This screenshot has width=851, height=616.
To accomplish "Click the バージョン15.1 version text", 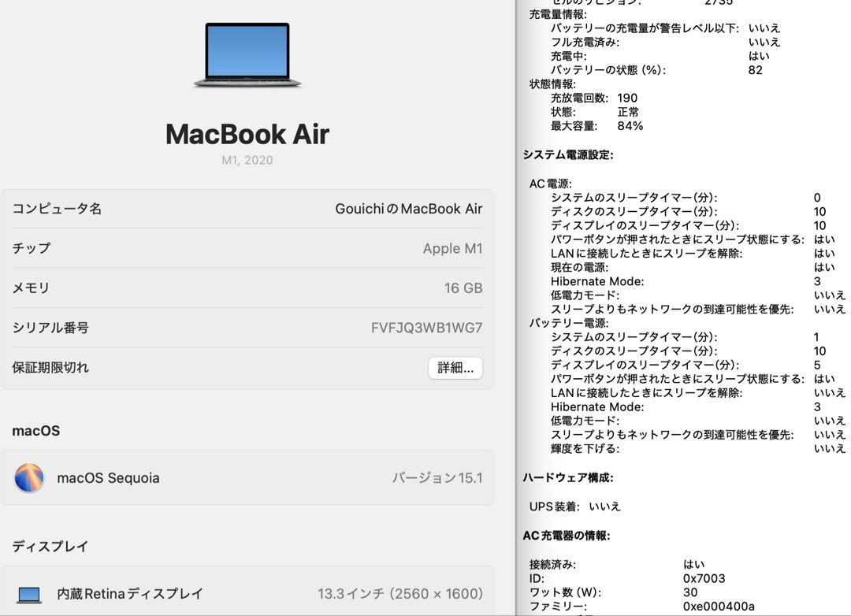I will pos(437,478).
